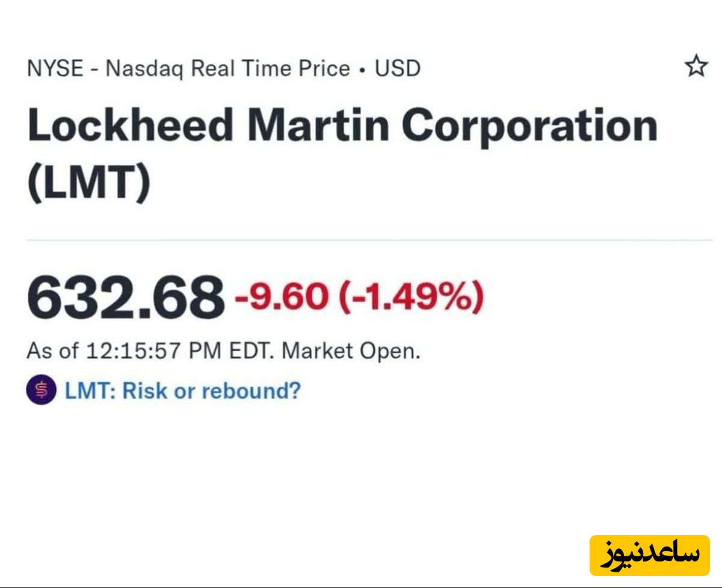Click the yellow Saednews logo badge
The image size is (722, 588).
coord(650,554)
